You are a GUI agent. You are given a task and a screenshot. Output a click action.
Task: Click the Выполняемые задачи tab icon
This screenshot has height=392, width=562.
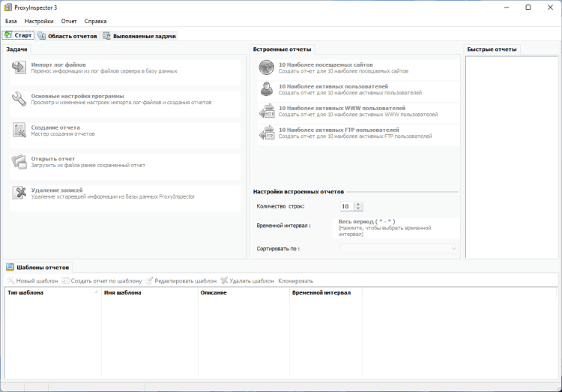(107, 36)
